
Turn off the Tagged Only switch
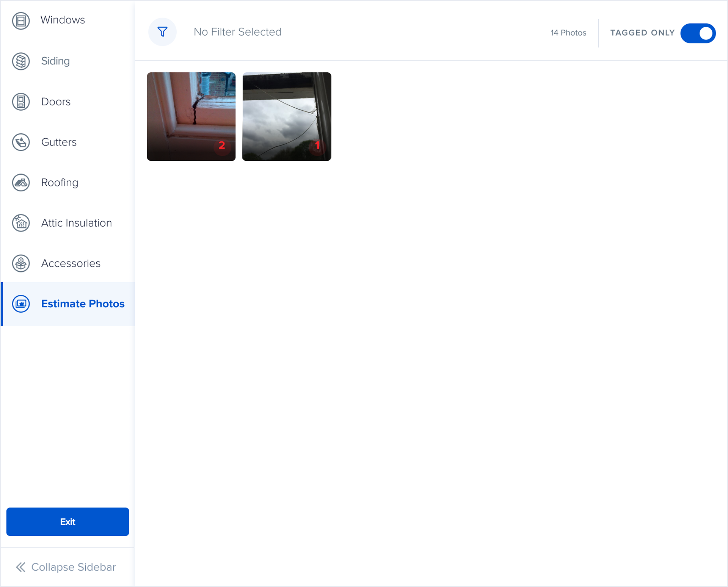(x=698, y=33)
